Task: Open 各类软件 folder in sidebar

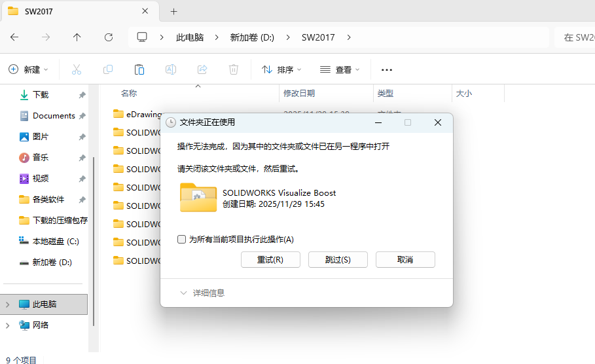Action: point(48,199)
